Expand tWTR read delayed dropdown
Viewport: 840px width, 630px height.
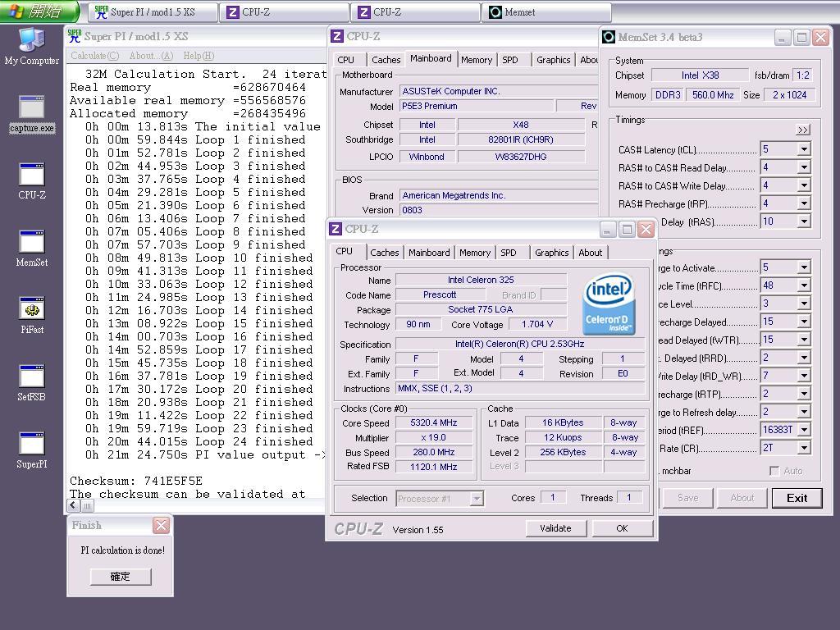pos(804,340)
